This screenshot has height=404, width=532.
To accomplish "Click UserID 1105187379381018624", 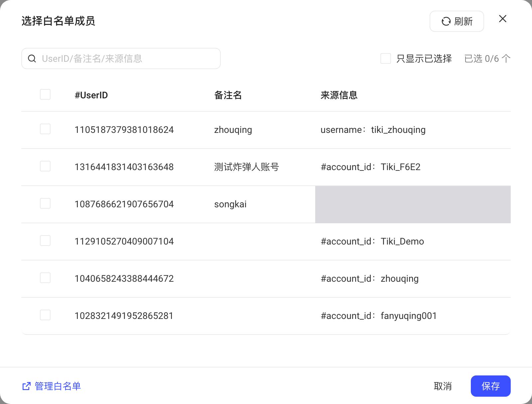I will click(124, 130).
